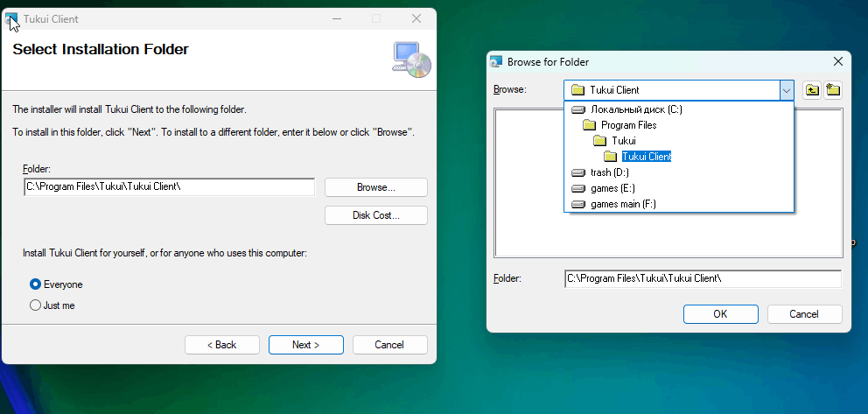Click the Up One Level folder icon
This screenshot has width=868, height=414.
pyautogui.click(x=811, y=89)
